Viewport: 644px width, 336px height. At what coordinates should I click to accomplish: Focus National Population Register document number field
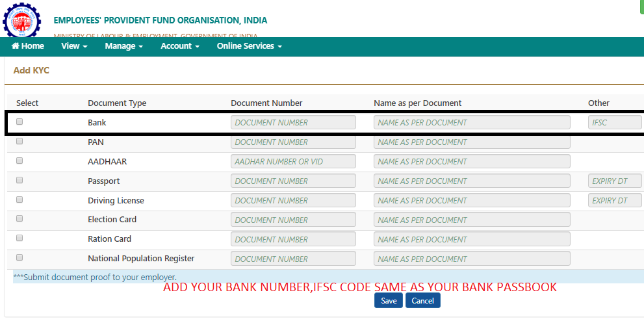293,259
